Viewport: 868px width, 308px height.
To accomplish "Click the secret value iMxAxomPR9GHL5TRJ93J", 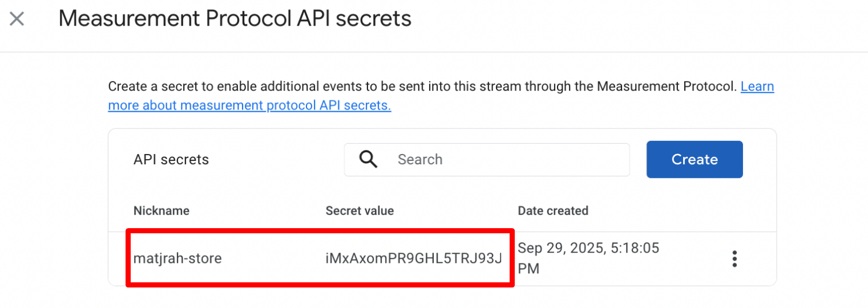I will 414,258.
